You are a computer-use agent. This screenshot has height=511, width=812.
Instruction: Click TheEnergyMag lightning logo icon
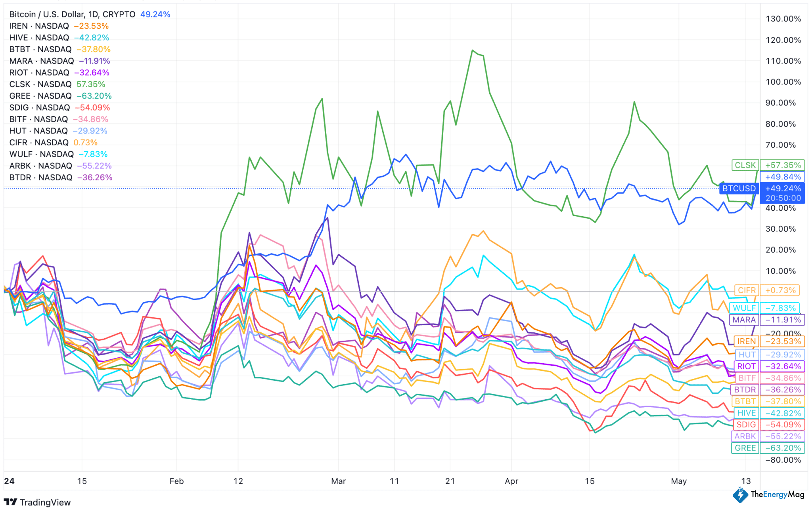tap(740, 495)
